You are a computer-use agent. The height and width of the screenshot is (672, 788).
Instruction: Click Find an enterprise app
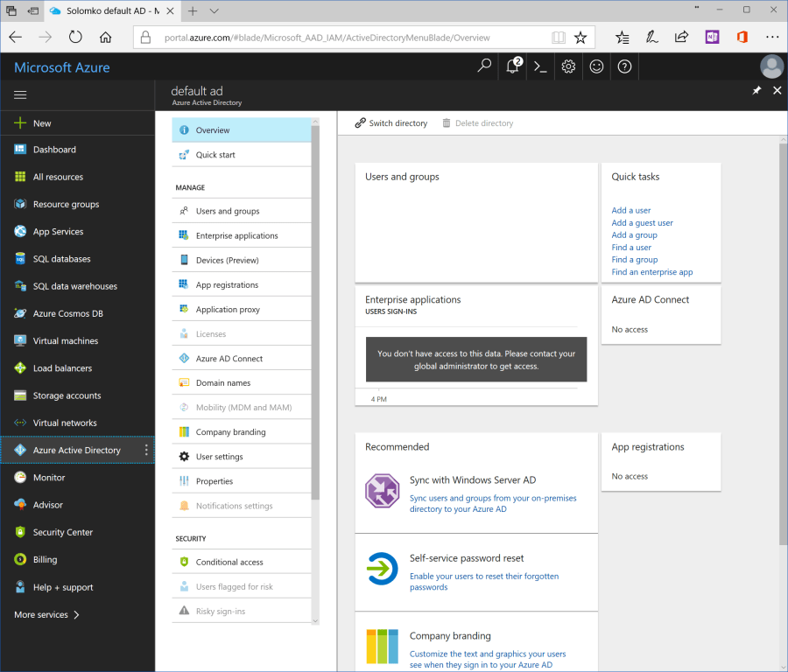pyautogui.click(x=651, y=272)
